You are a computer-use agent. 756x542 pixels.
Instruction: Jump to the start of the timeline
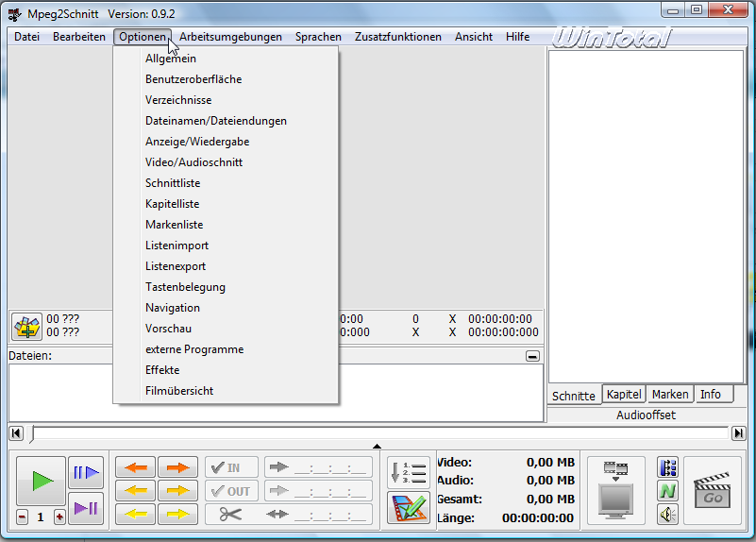point(16,433)
